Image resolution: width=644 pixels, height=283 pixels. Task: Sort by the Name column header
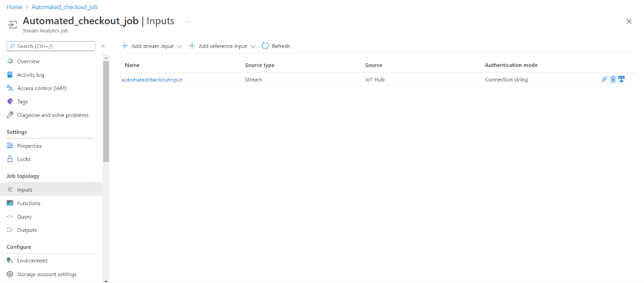coord(132,65)
